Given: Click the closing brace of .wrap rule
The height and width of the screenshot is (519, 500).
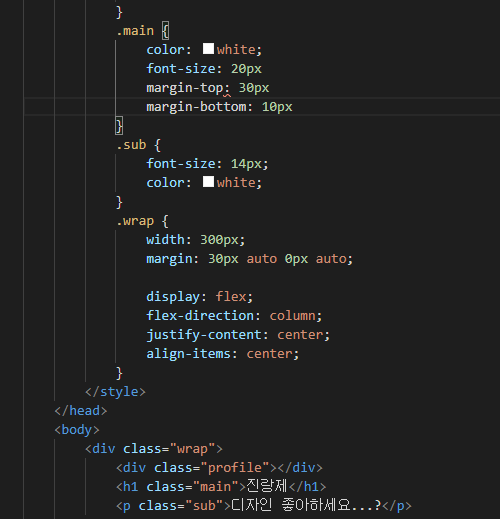Looking at the screenshot, I should click(119, 373).
